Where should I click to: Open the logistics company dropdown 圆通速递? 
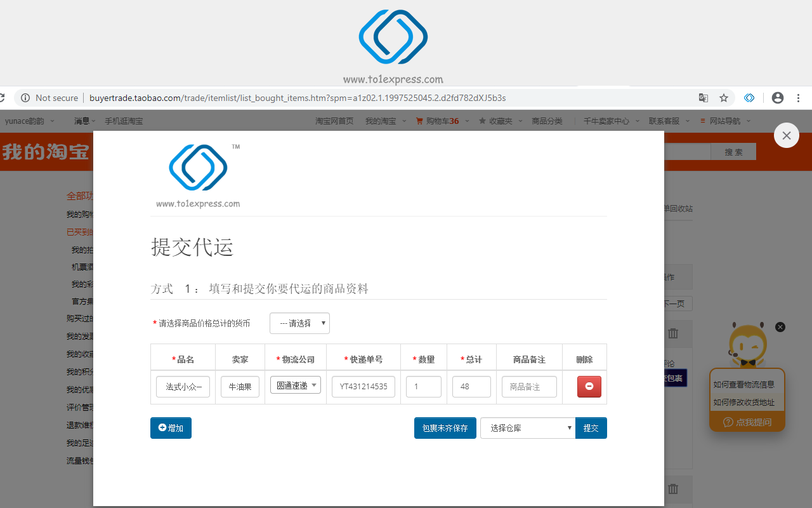point(296,385)
